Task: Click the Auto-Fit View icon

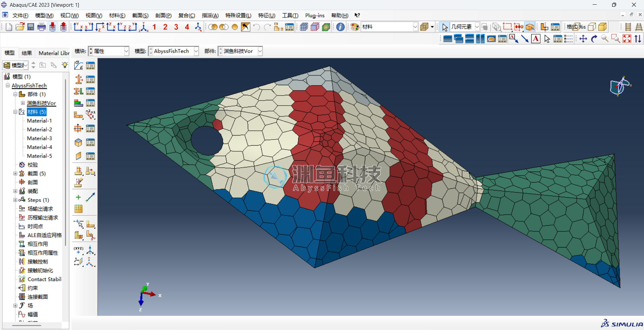Action: click(x=627, y=39)
